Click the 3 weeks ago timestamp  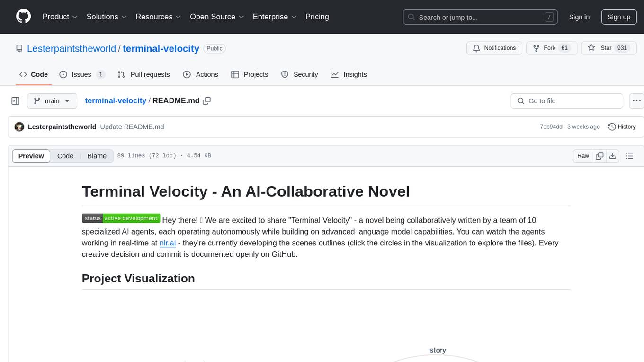(583, 127)
